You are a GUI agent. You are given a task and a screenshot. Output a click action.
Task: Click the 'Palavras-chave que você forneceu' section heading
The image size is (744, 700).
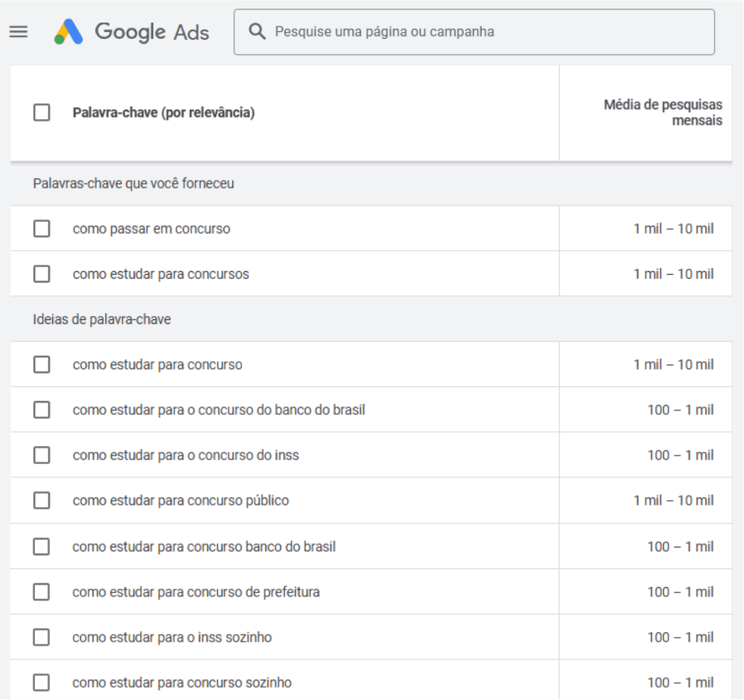(133, 184)
